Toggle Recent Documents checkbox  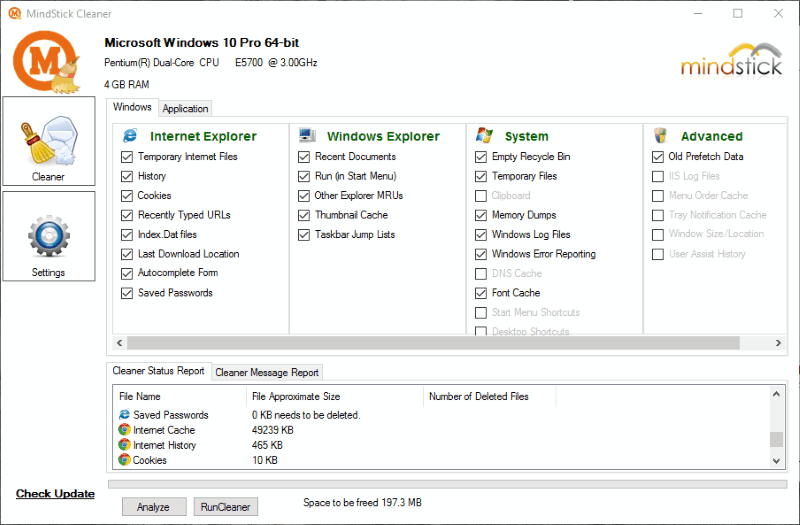(x=304, y=157)
